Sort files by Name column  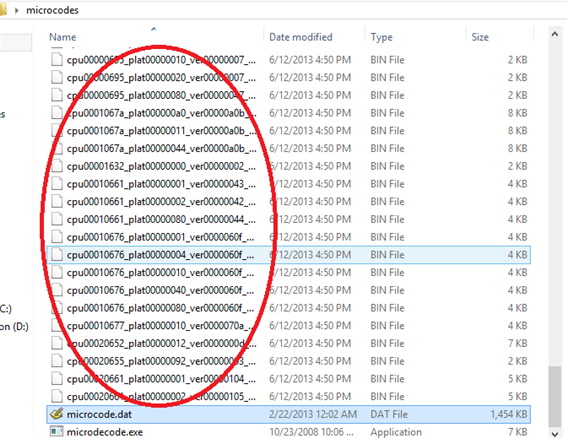63,37
